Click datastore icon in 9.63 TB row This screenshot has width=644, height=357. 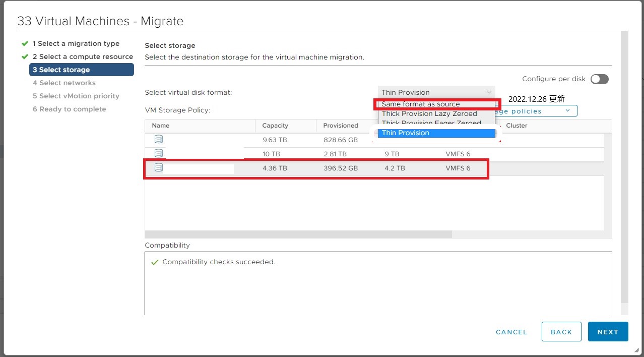tap(159, 139)
